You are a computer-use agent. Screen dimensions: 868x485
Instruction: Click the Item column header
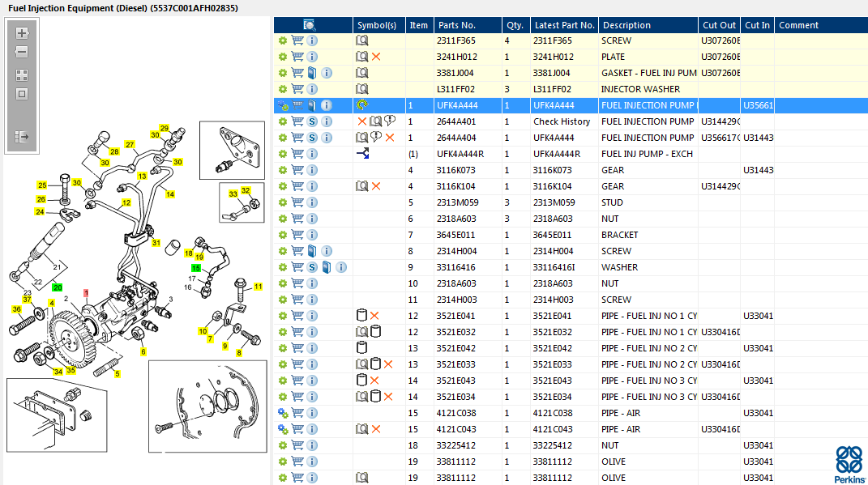[x=420, y=25]
